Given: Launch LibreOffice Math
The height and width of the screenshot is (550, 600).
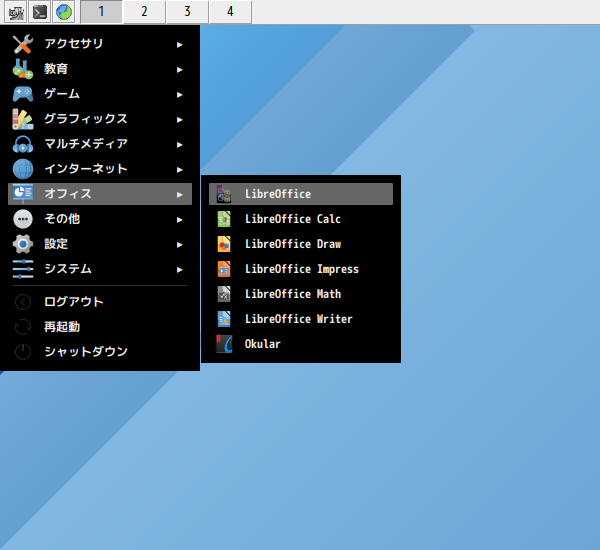Looking at the screenshot, I should coord(301,294).
